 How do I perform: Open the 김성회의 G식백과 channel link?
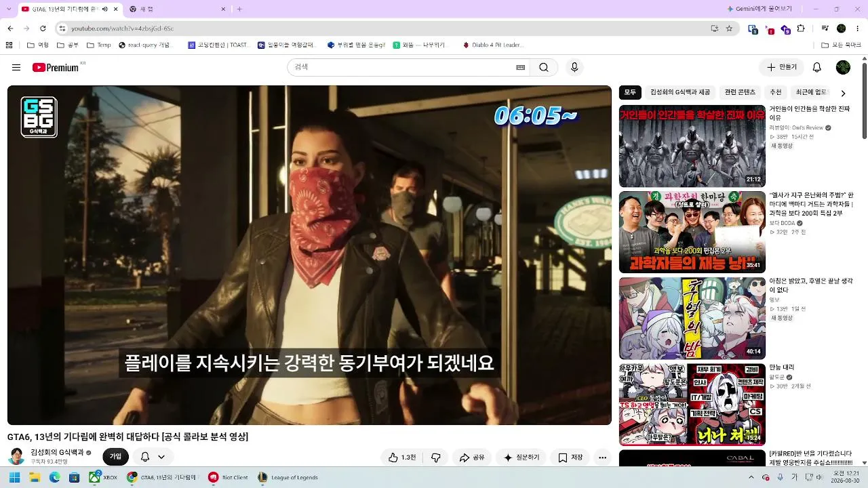(57, 452)
